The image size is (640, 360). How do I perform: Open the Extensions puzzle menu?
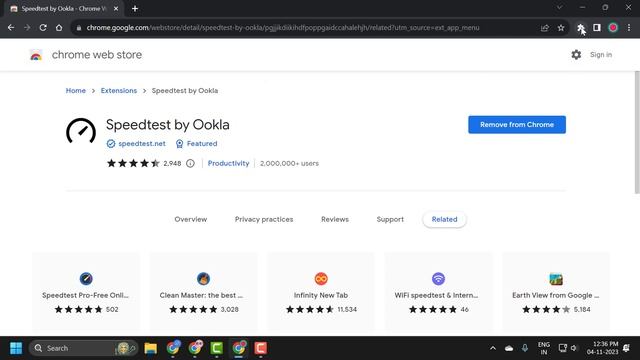point(580,28)
